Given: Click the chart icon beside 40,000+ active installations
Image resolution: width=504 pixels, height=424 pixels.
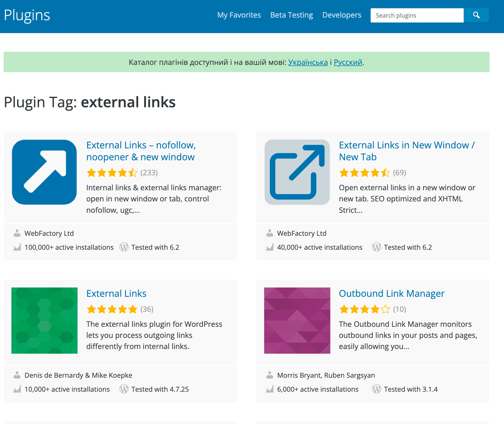Looking at the screenshot, I should click(270, 247).
